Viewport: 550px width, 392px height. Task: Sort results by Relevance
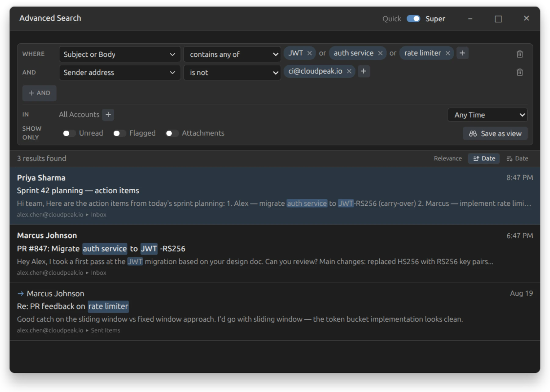coord(448,158)
